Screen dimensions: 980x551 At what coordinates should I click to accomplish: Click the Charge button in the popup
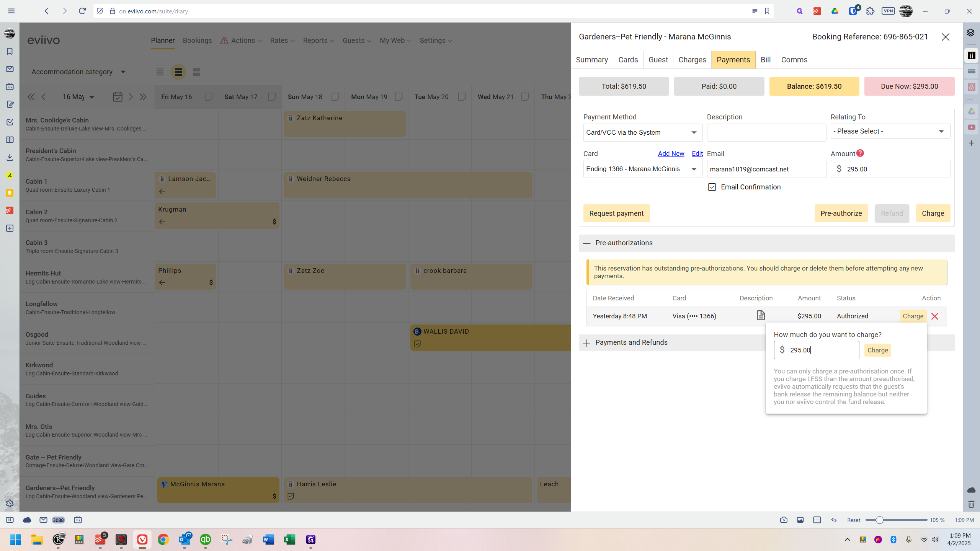pyautogui.click(x=877, y=350)
